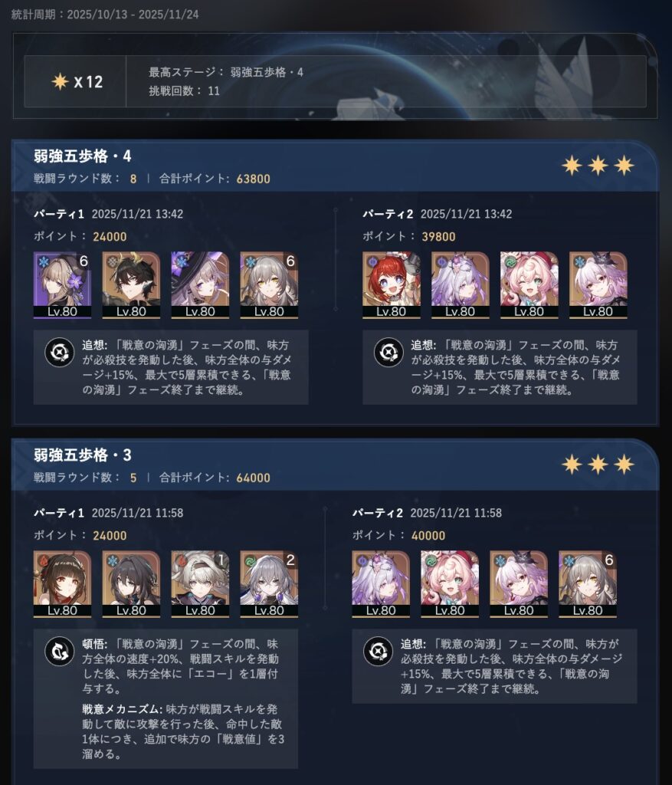
Task: Select the witch-hat character in stage 4 Party 1
Action: pyautogui.click(x=200, y=285)
